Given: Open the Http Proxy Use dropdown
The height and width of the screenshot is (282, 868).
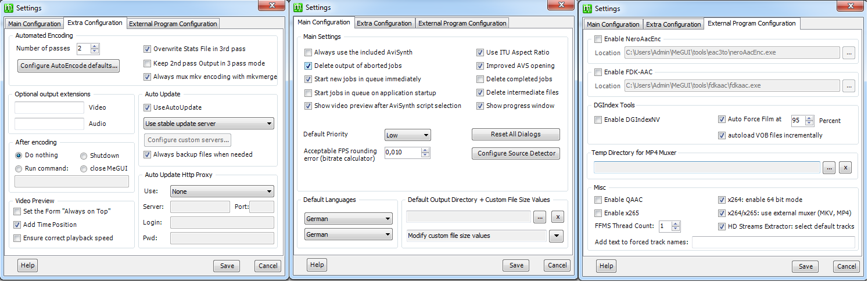Looking at the screenshot, I should coord(222,191).
